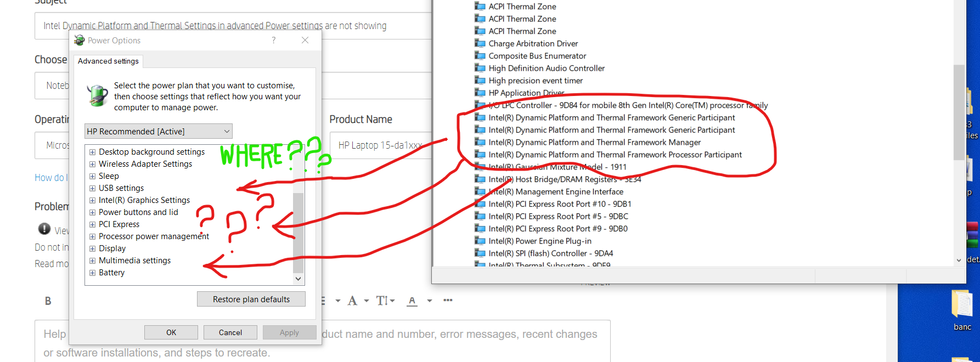Click the text size TI icon
The width and height of the screenshot is (980, 362).
click(x=382, y=301)
